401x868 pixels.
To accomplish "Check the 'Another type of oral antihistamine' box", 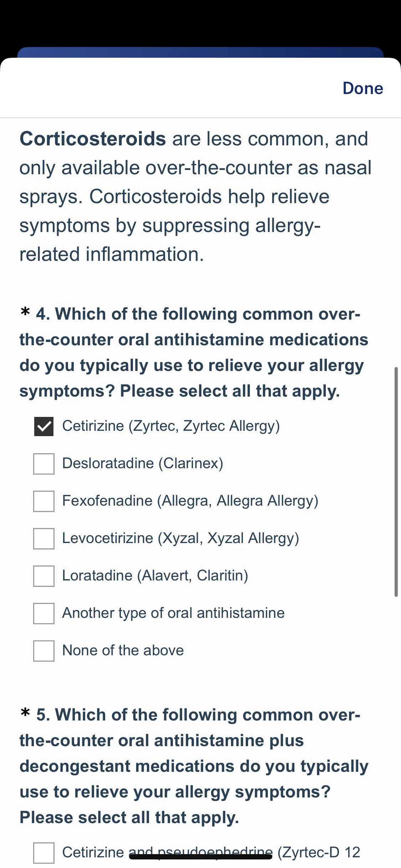I will coord(44,613).
